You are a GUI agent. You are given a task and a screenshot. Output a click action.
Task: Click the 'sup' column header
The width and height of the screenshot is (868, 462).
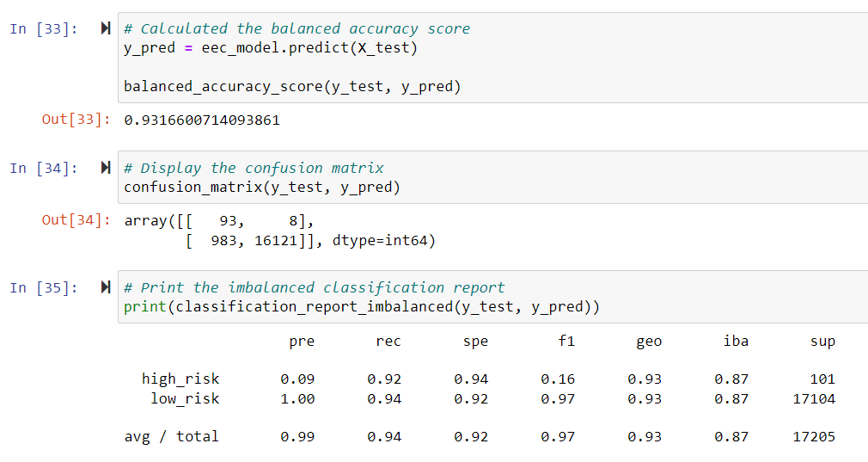click(822, 342)
